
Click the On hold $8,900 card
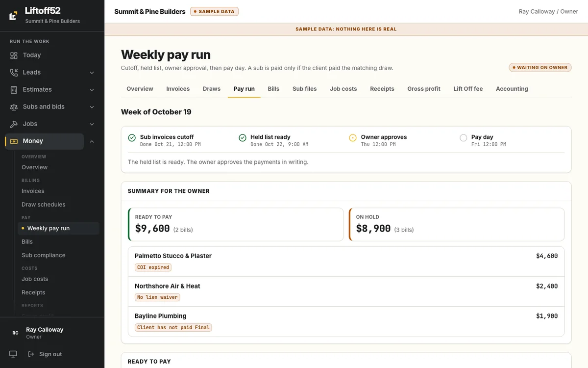tap(457, 225)
